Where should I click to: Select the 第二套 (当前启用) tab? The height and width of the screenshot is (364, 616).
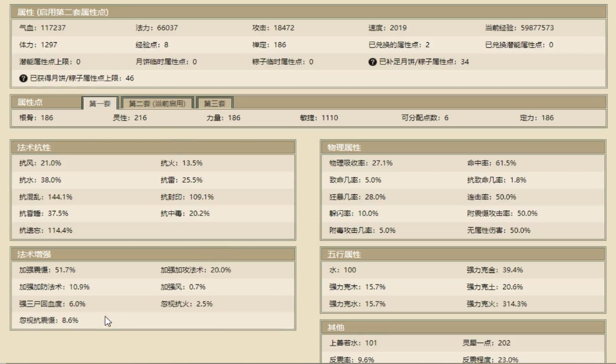(157, 104)
